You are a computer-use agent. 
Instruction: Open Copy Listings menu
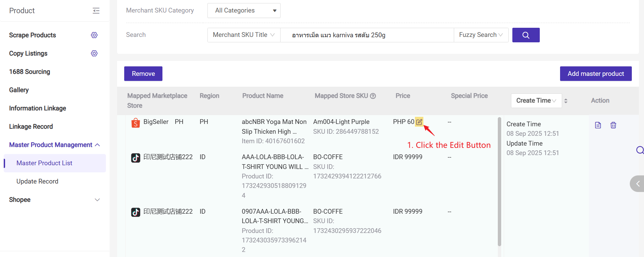[28, 53]
